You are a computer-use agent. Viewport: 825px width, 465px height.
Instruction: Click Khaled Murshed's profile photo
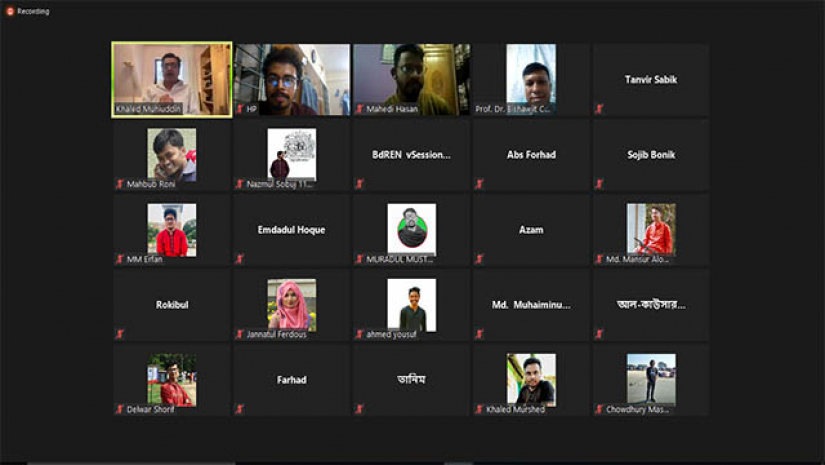tap(530, 379)
